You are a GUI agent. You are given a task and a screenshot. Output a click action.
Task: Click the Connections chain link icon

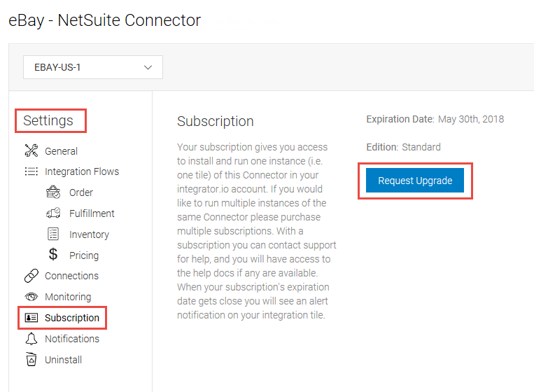pyautogui.click(x=31, y=276)
